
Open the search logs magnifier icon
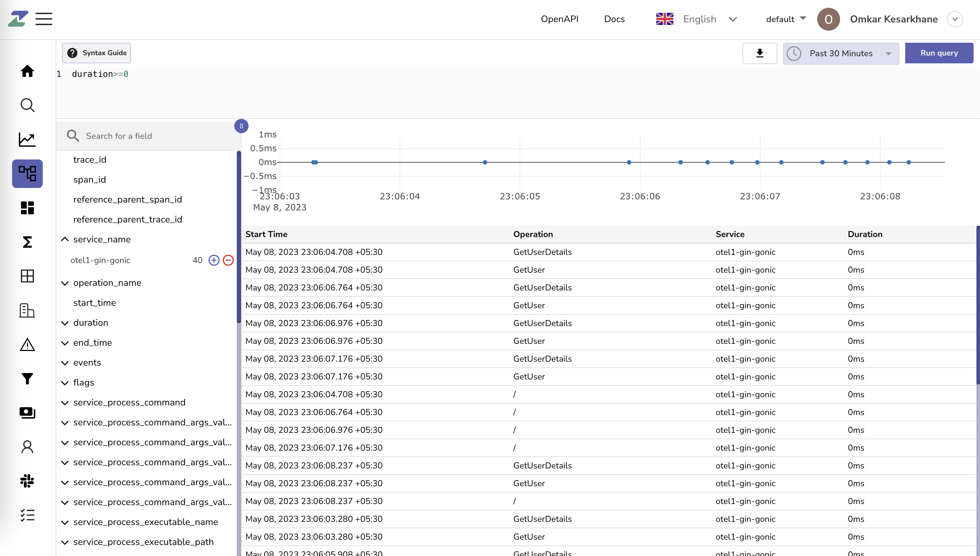(x=27, y=105)
